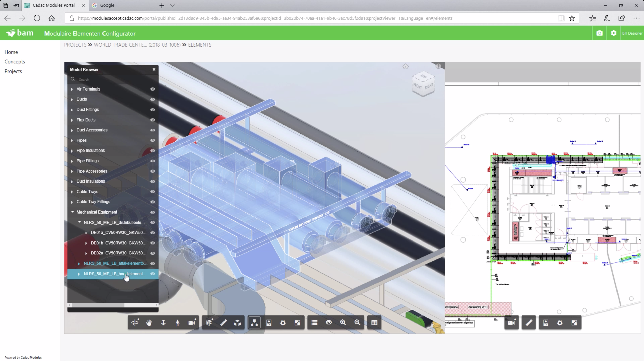
Task: Toggle visibility of Duct Fittings
Action: tap(152, 109)
